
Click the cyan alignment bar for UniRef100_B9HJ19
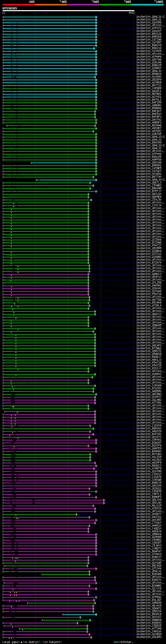point(49,48)
